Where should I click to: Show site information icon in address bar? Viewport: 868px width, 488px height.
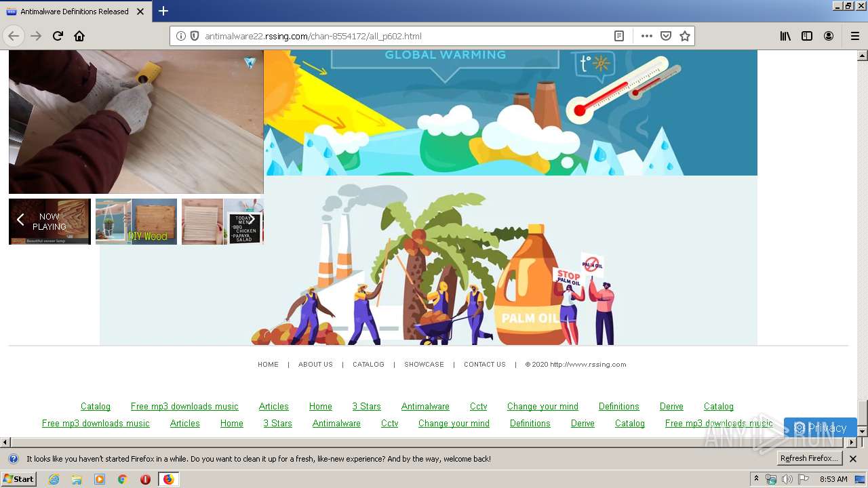click(x=181, y=36)
